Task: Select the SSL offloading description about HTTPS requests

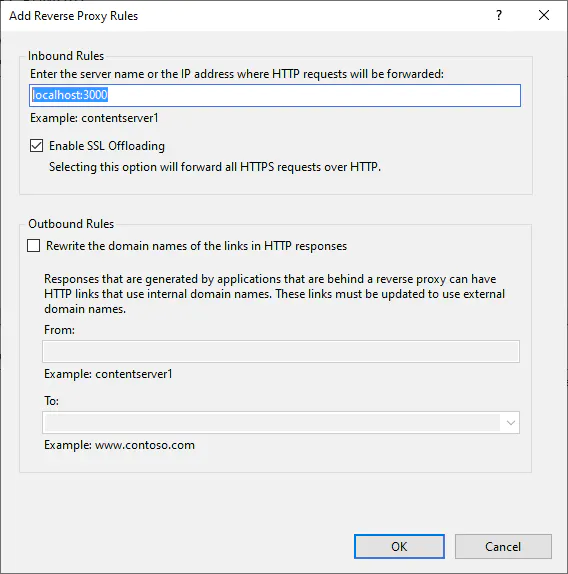Action: pos(215,167)
